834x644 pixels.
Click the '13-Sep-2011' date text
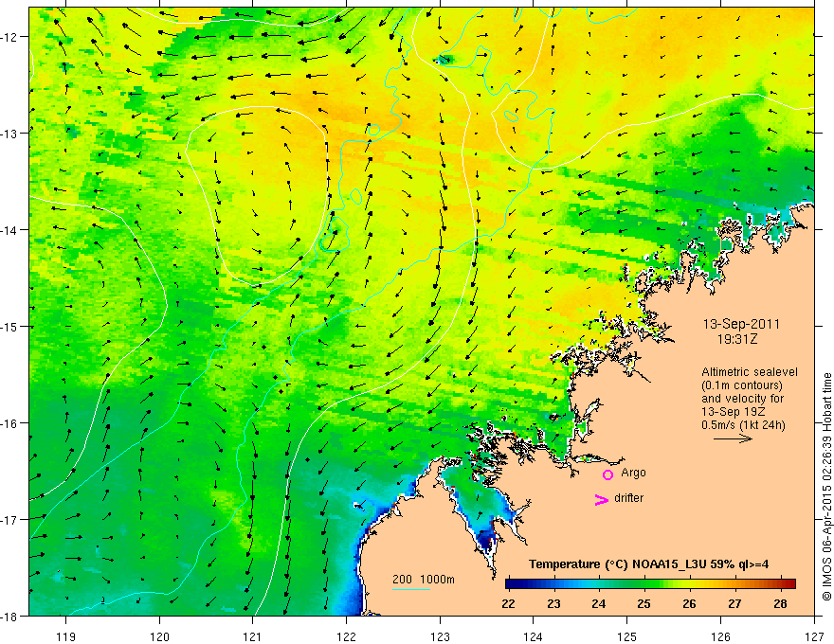741,324
